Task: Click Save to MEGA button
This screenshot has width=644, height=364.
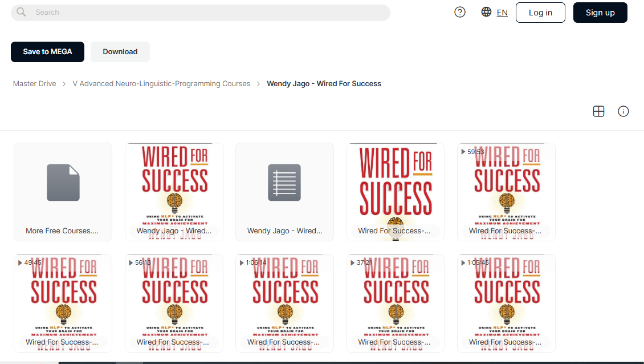Action: point(47,52)
